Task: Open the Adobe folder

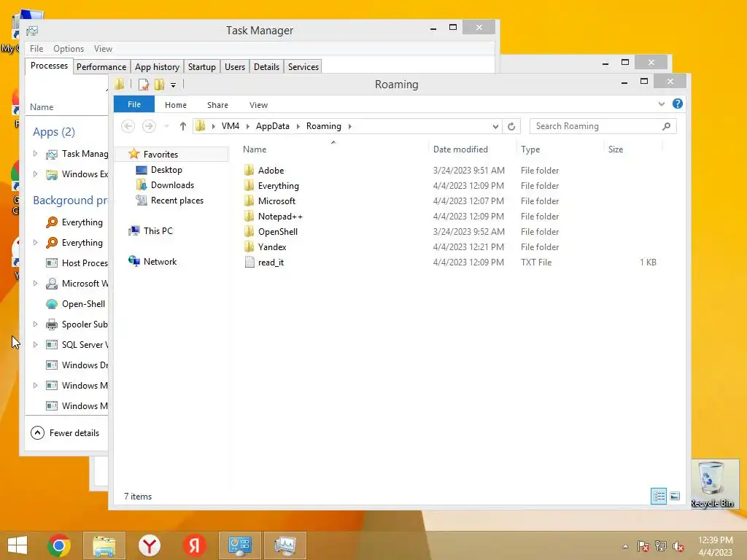Action: point(271,171)
